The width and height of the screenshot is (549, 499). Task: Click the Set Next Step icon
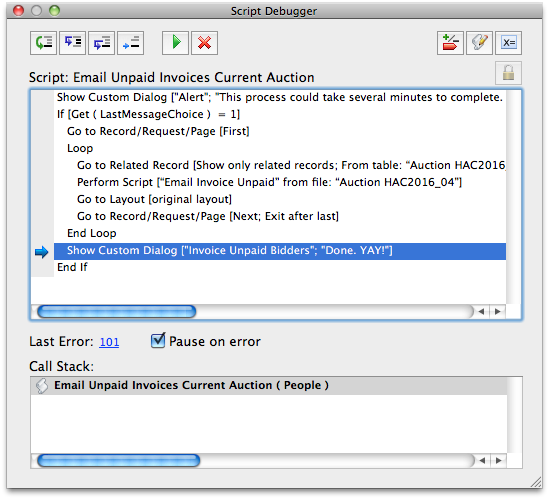tap(131, 43)
